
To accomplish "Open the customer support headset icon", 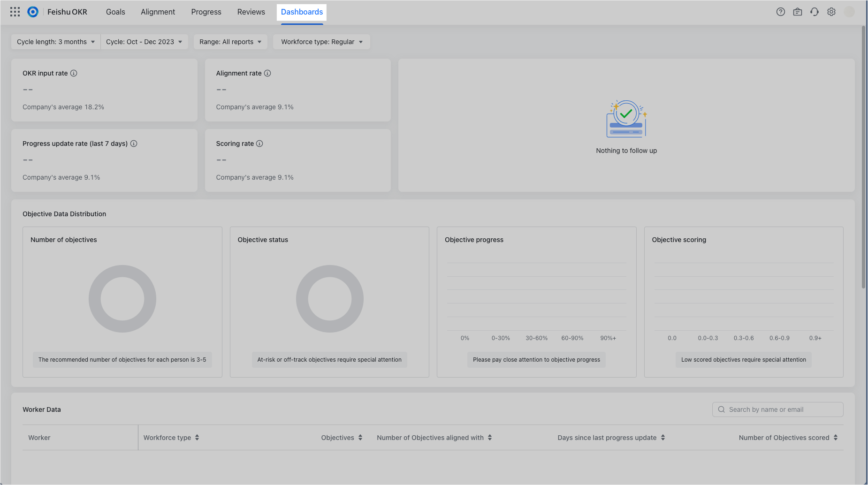I will 815,12.
